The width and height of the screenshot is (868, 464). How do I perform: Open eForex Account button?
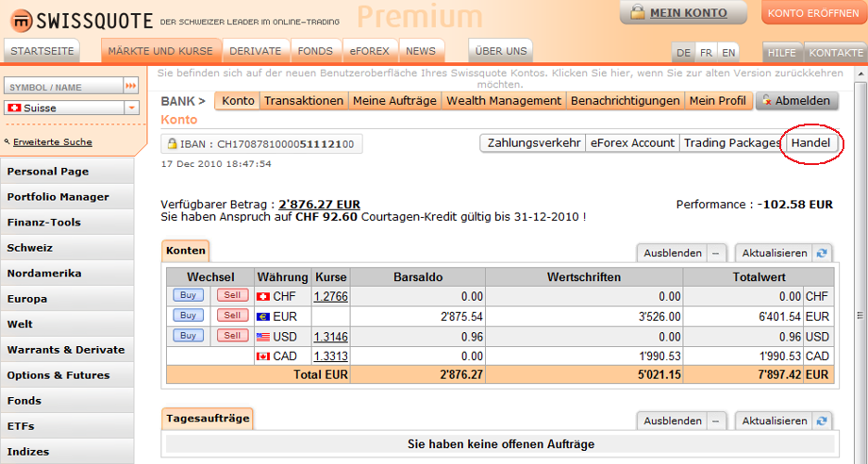[632, 143]
